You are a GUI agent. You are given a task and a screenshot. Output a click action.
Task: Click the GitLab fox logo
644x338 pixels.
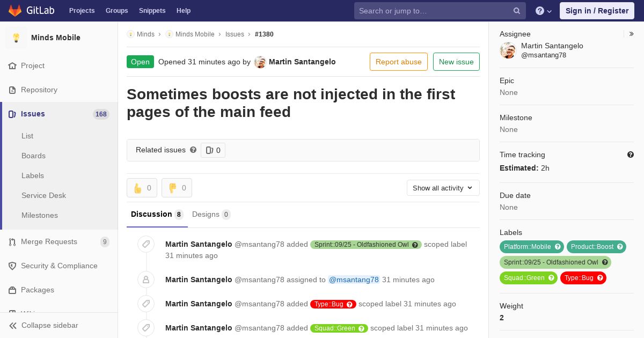point(15,11)
